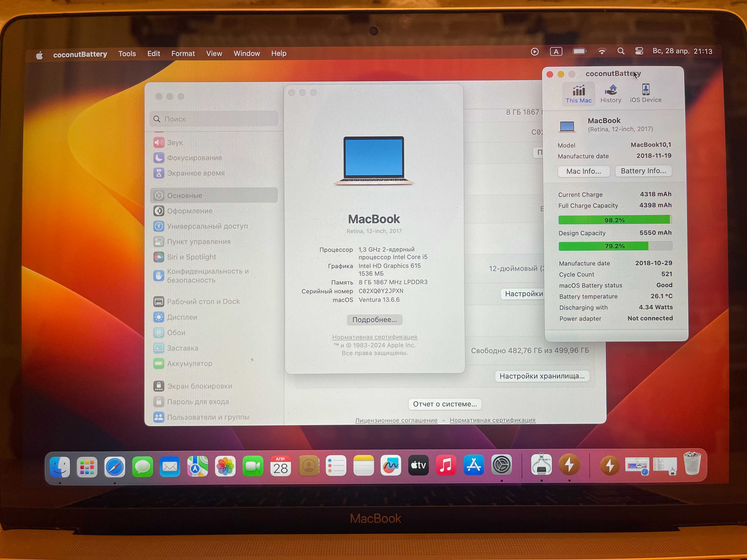This screenshot has width=747, height=560.
Task: Open Mail from the Dock
Action: 170,467
